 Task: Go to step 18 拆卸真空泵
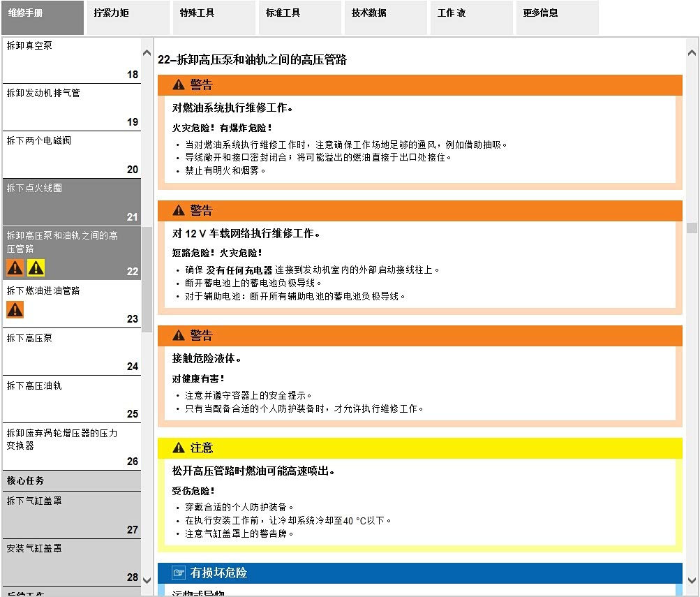coord(71,60)
